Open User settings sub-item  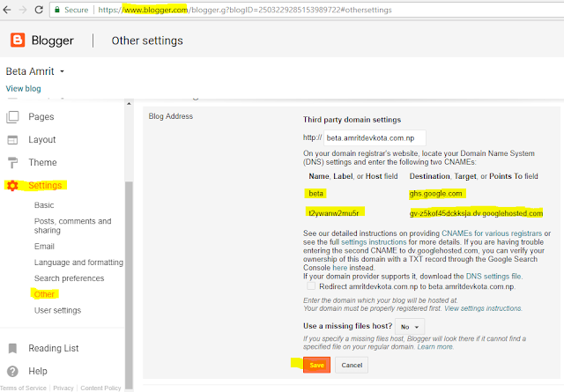(57, 310)
